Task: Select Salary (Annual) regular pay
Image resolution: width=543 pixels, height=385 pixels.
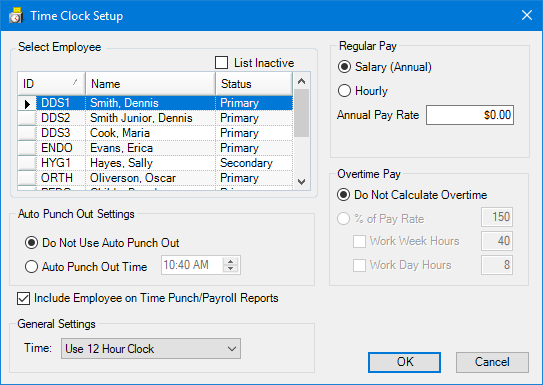Action: click(x=385, y=67)
